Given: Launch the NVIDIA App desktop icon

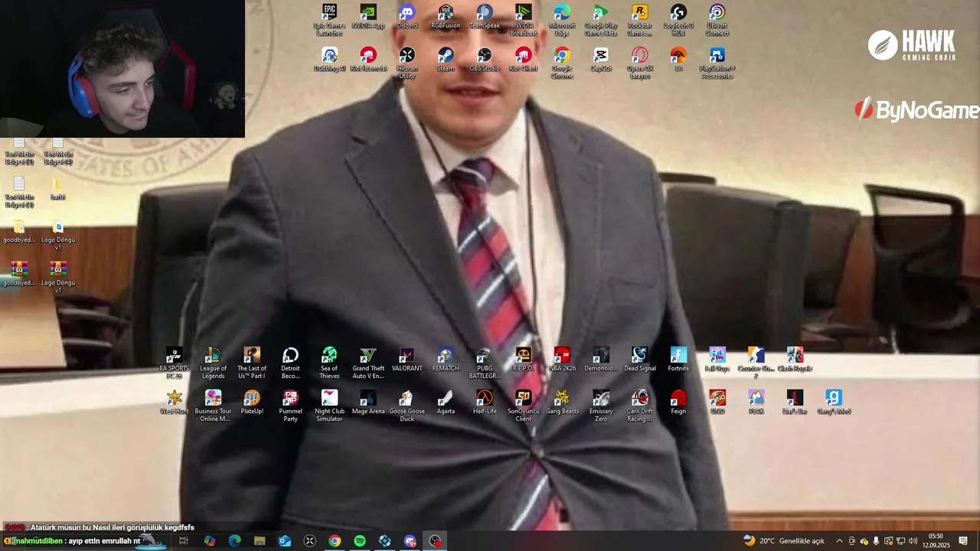Looking at the screenshot, I should pyautogui.click(x=368, y=17).
